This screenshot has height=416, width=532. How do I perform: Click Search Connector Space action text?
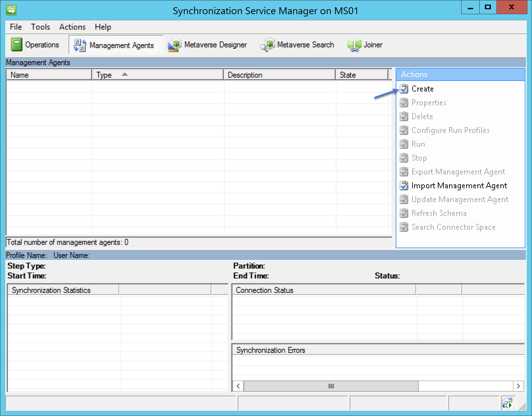(x=454, y=227)
